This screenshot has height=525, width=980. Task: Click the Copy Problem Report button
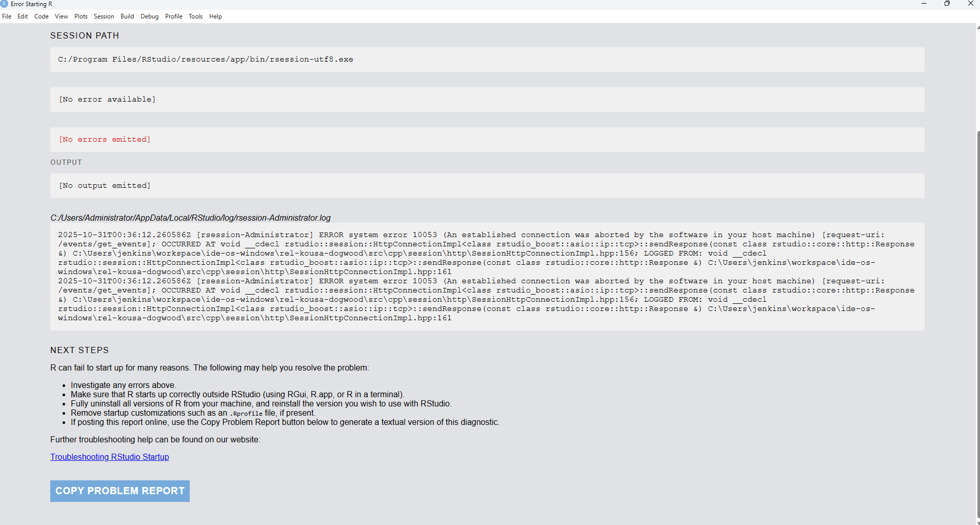click(x=120, y=491)
